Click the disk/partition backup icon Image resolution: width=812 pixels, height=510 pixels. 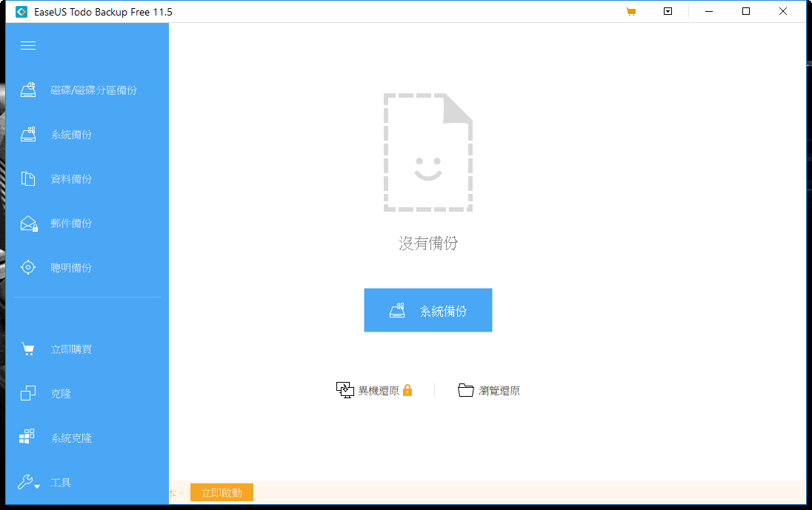tap(28, 90)
